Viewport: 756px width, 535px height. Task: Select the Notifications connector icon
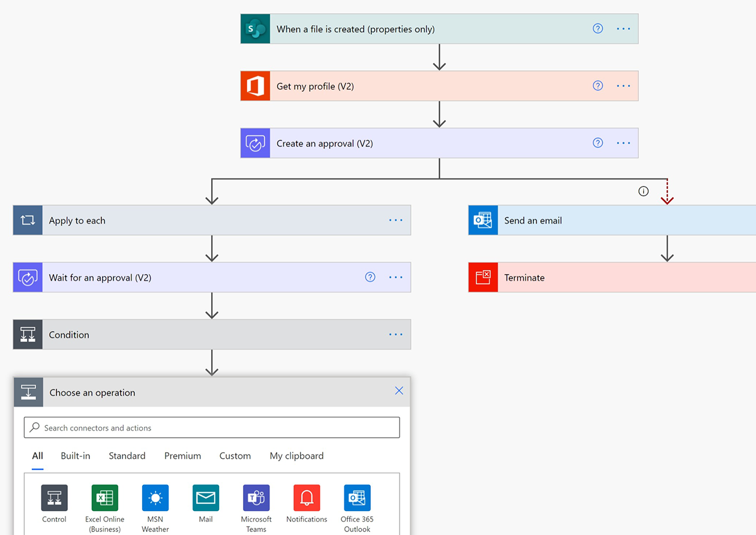pyautogui.click(x=307, y=498)
